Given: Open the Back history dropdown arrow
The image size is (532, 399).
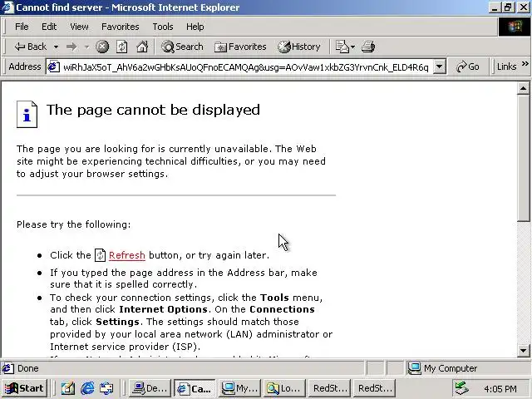Looking at the screenshot, I should [x=56, y=47].
